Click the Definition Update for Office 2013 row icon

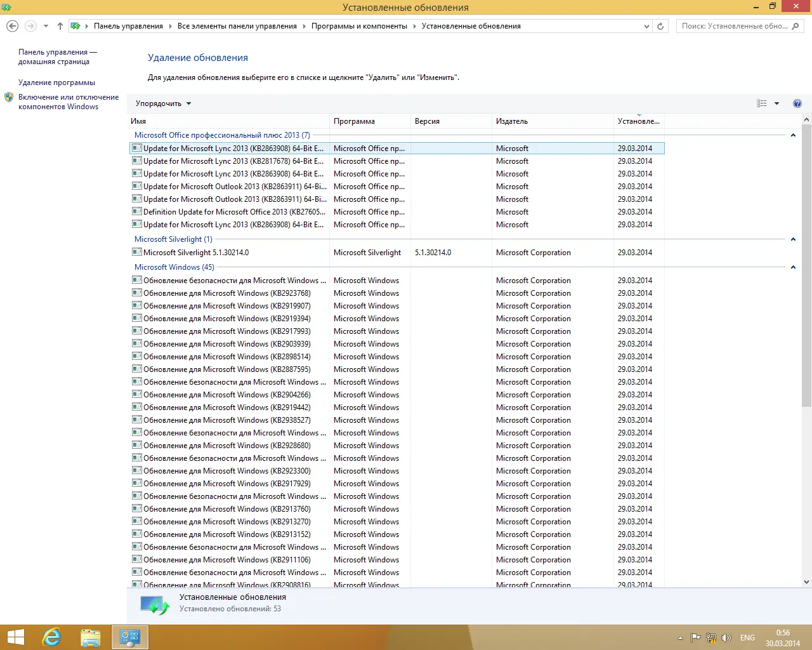(137, 211)
